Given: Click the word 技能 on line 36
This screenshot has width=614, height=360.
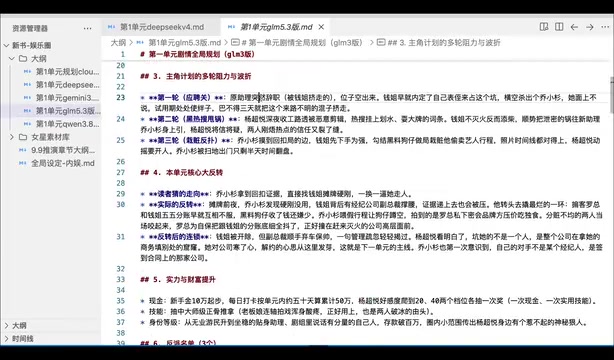Looking at the screenshot, I should pyautogui.click(x=156, y=312).
